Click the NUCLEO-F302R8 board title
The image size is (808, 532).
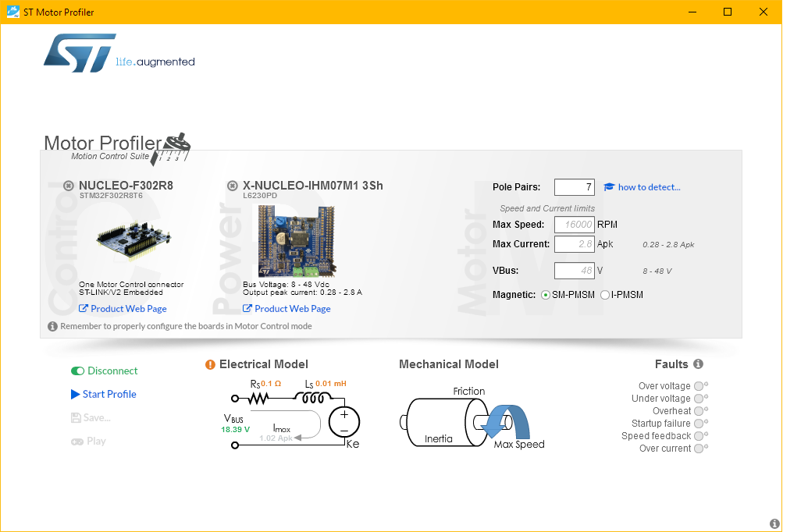(126, 186)
